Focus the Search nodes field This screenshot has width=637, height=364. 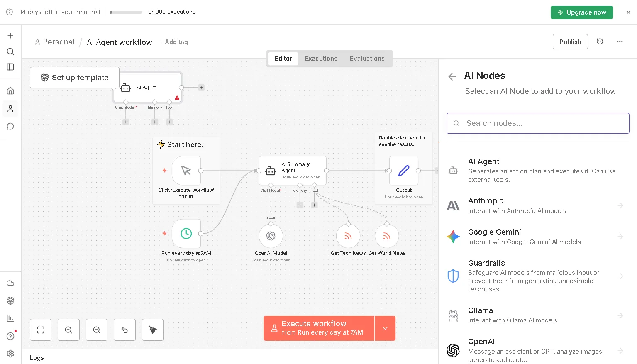(538, 123)
